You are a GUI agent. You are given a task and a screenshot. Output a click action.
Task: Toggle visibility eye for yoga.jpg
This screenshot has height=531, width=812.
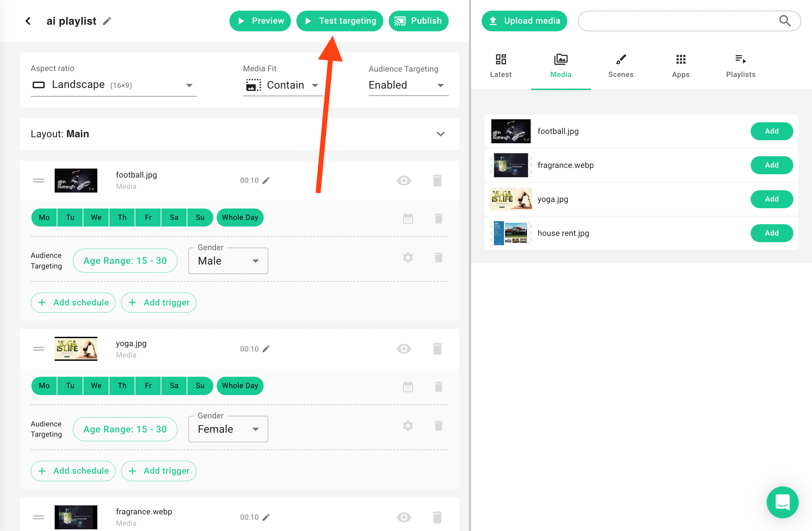404,348
